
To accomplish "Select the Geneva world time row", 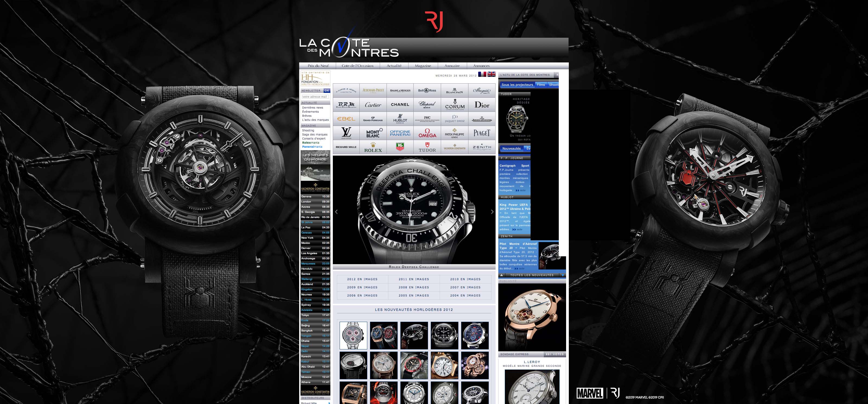I will tap(315, 196).
